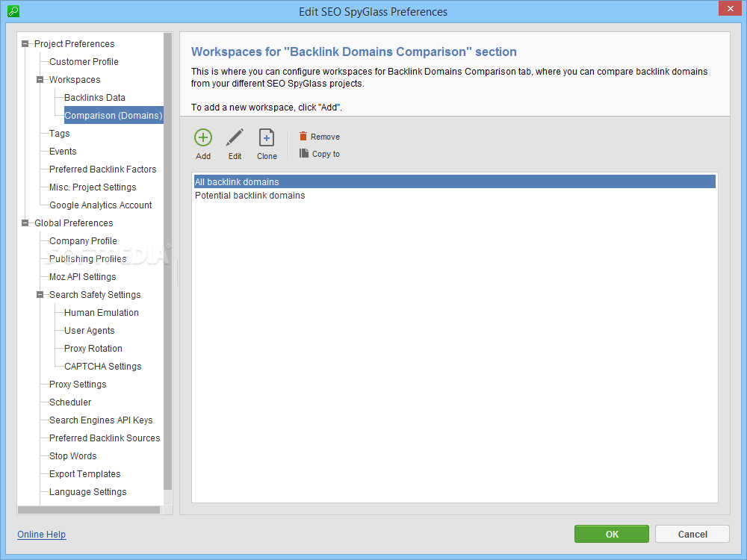
Task: Click the Project Preferences tree label
Action: (x=74, y=44)
